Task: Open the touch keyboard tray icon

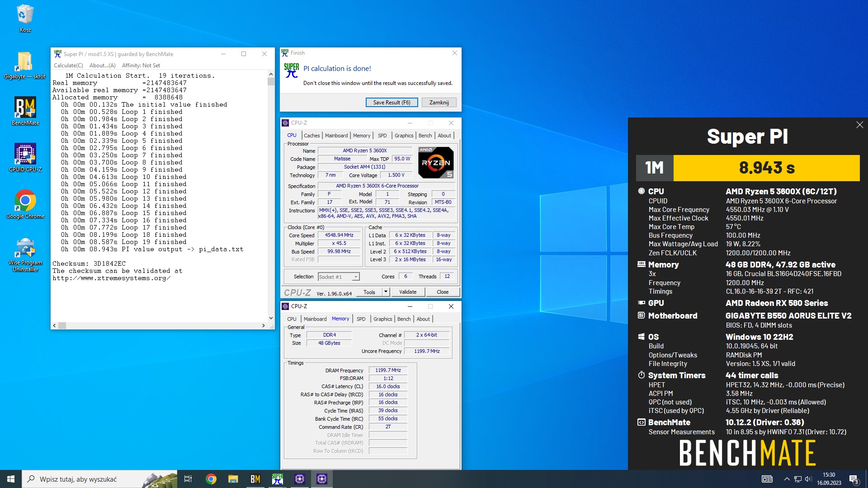Action: click(x=767, y=479)
